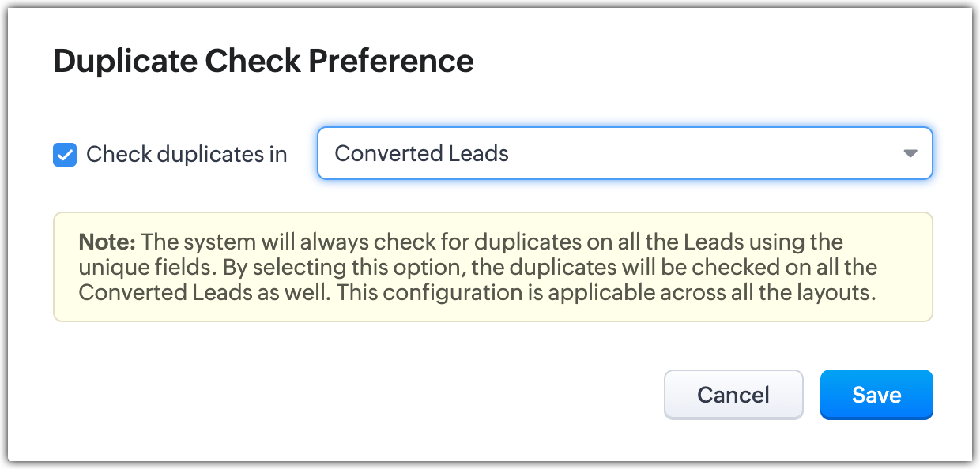Image resolution: width=980 pixels, height=469 pixels.
Task: Click the dropdown caret arrow icon
Action: [x=910, y=153]
